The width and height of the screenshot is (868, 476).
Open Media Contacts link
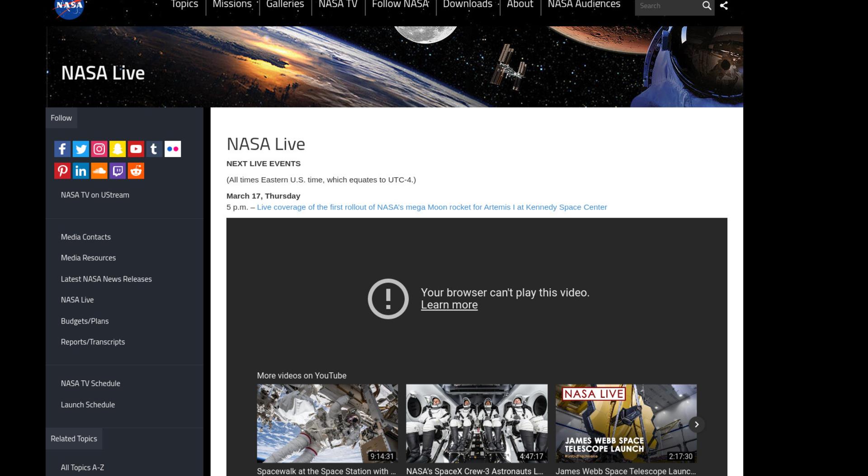[86, 237]
